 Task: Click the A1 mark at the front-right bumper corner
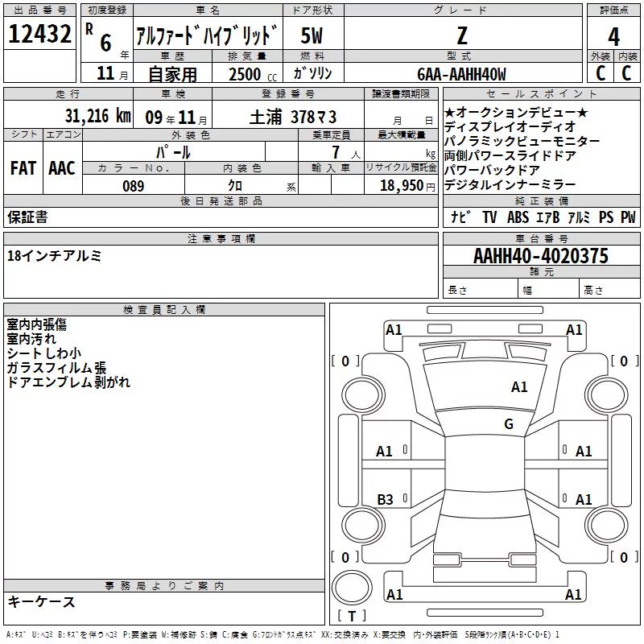pyautogui.click(x=574, y=330)
